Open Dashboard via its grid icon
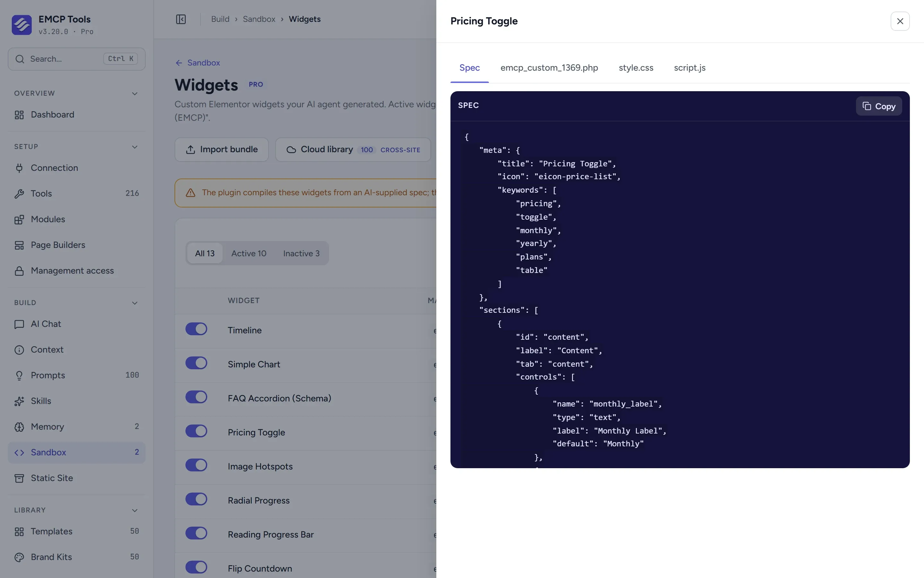The image size is (924, 578). [x=19, y=115]
